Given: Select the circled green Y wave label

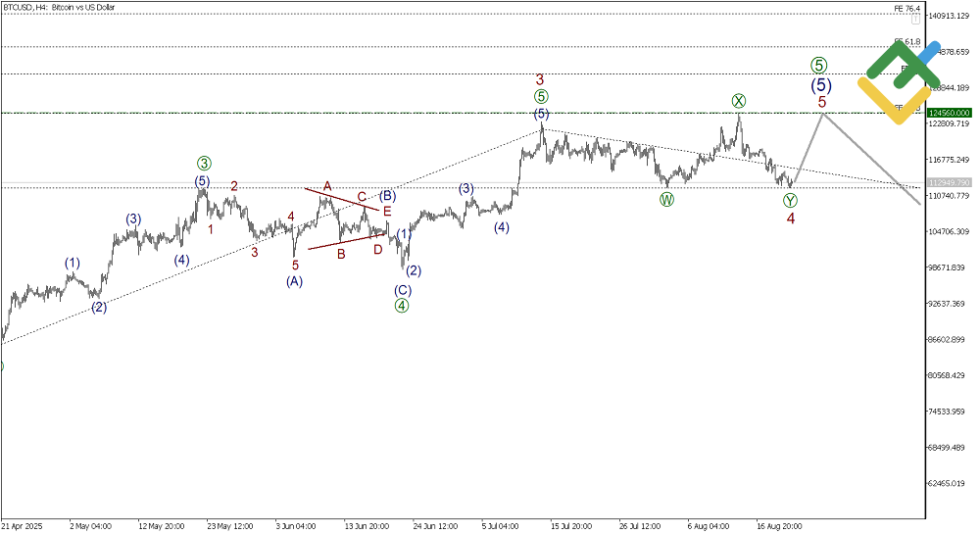Looking at the screenshot, I should pyautogui.click(x=790, y=201).
